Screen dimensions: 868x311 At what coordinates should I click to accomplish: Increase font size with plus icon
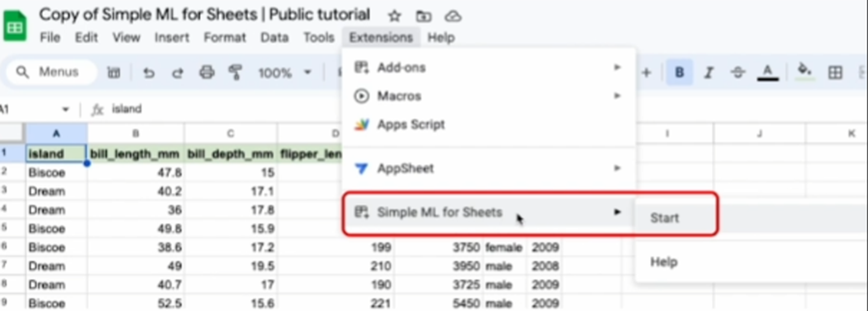point(646,73)
